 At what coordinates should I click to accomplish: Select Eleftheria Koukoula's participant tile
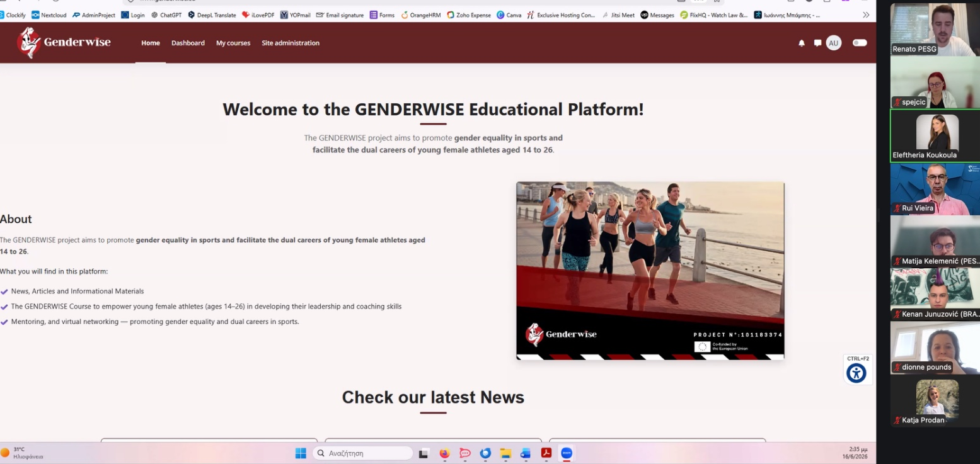pos(935,136)
